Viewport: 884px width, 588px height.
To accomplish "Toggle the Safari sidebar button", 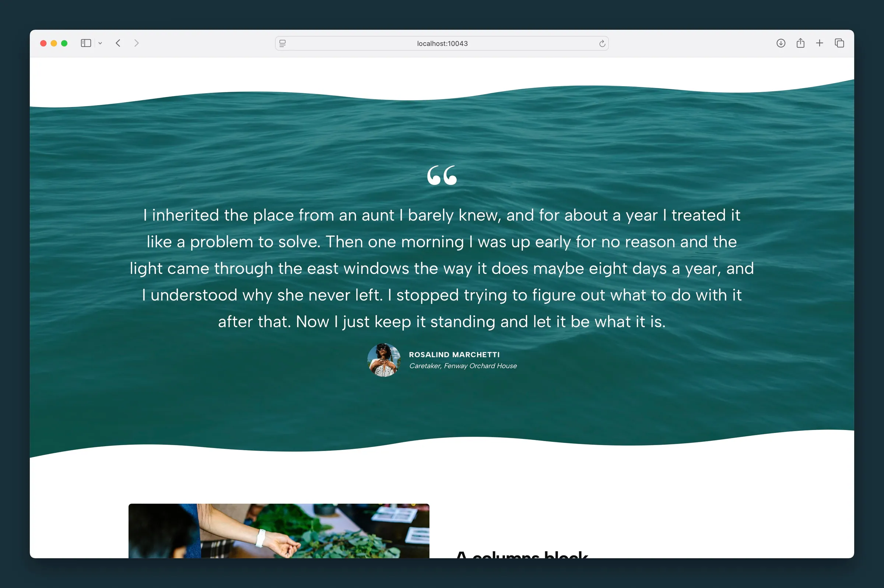I will [86, 43].
